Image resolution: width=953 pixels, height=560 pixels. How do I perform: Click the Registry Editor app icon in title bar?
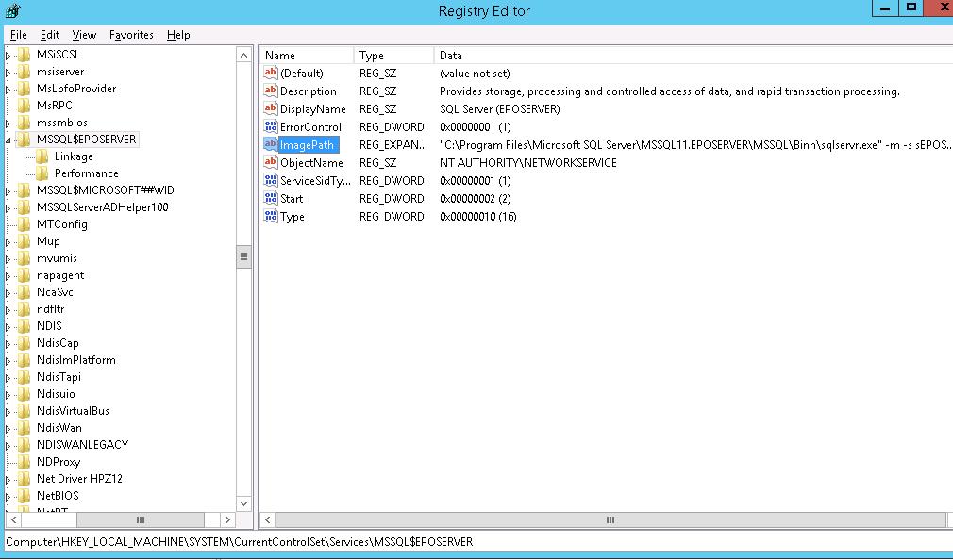click(x=13, y=10)
